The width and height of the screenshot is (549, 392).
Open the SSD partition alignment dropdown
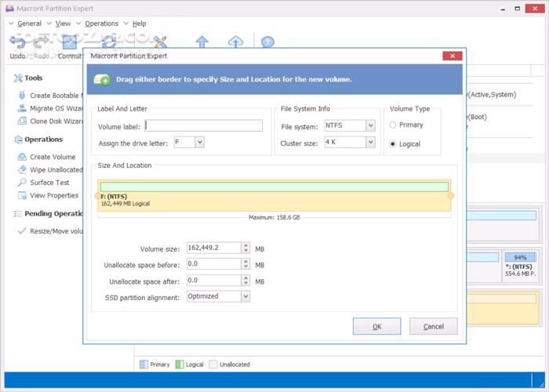[245, 296]
